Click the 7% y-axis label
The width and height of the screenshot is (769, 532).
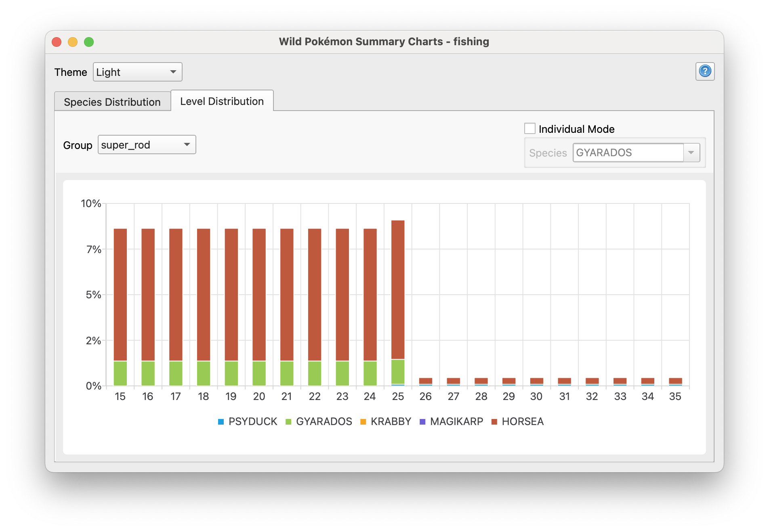pyautogui.click(x=94, y=249)
